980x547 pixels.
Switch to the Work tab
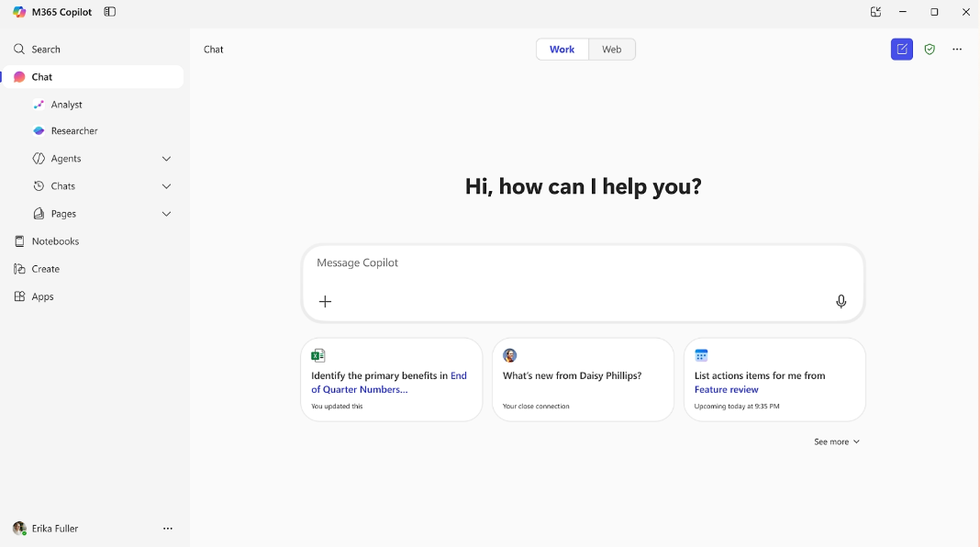click(562, 50)
